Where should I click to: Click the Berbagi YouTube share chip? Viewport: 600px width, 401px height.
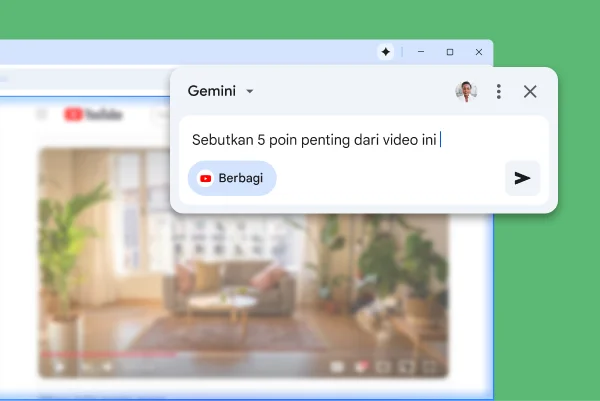232,178
